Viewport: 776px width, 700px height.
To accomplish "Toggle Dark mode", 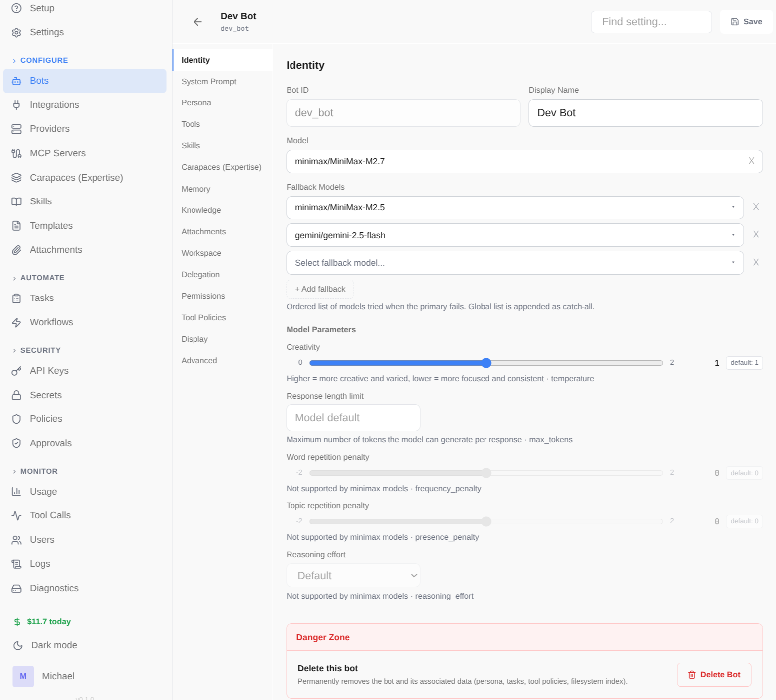I will [x=53, y=645].
